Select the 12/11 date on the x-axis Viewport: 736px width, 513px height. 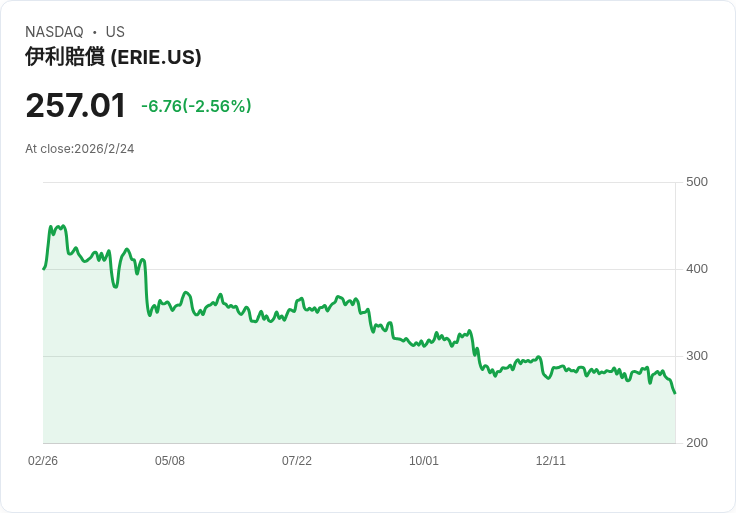(x=551, y=461)
